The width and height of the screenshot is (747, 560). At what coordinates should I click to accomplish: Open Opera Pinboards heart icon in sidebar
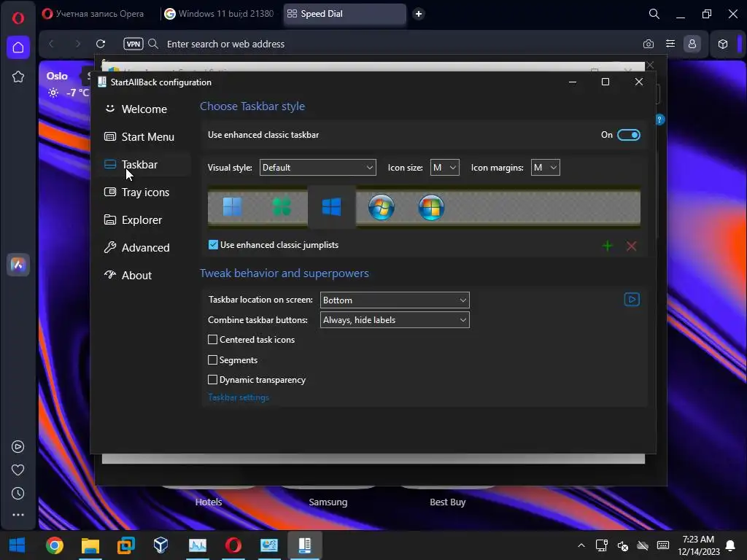[18, 470]
